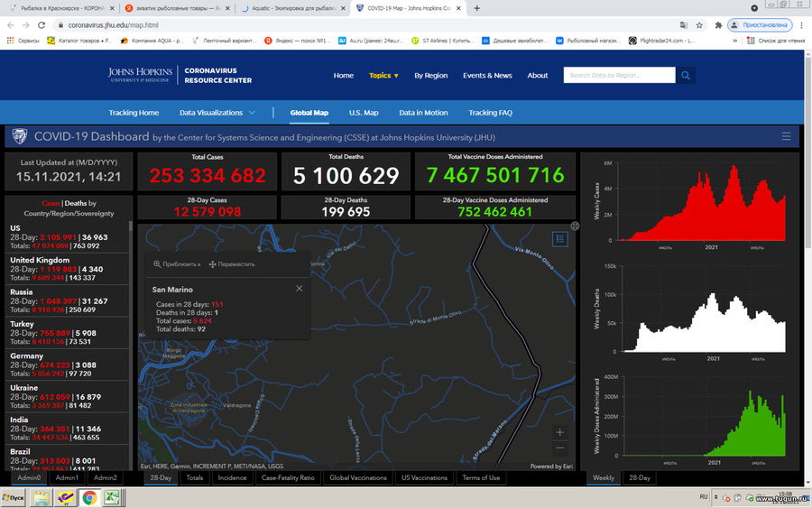Select the Totals map tab

pos(195,477)
